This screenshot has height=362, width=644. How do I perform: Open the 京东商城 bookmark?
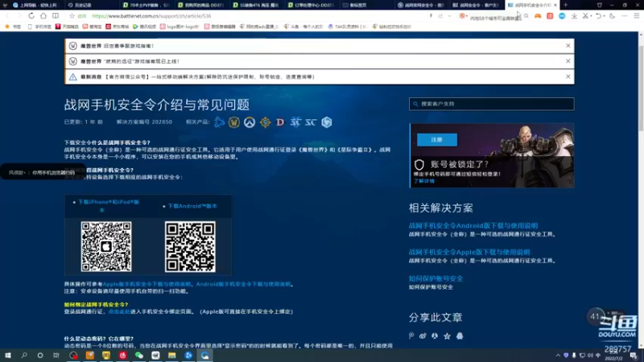pos(117,27)
